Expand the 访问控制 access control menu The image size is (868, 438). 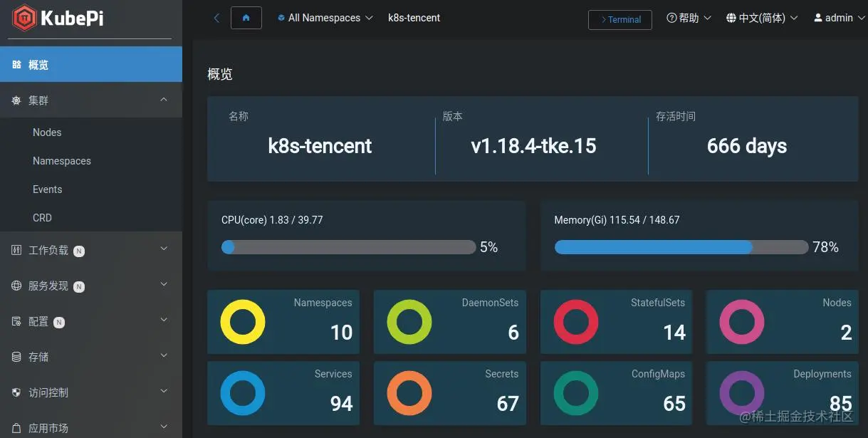91,392
